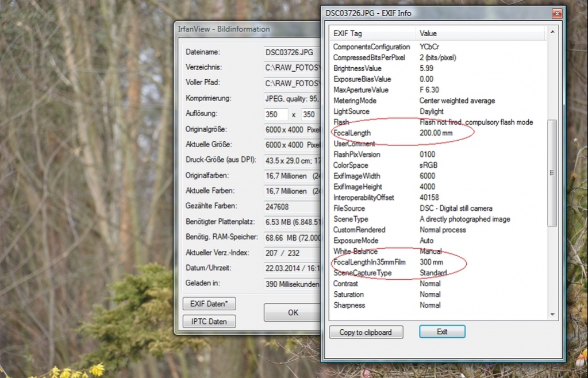
Task: Close the EXIF Info window
Action: [x=556, y=13]
